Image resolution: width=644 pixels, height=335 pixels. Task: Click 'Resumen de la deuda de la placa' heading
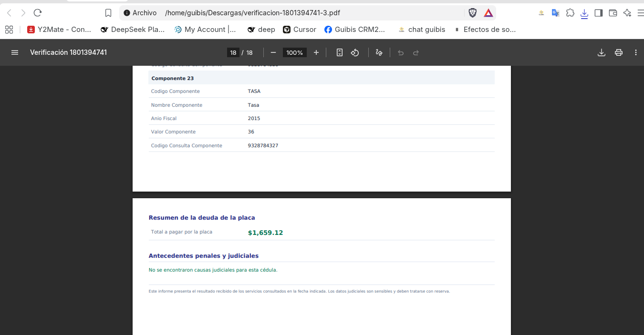click(x=202, y=218)
